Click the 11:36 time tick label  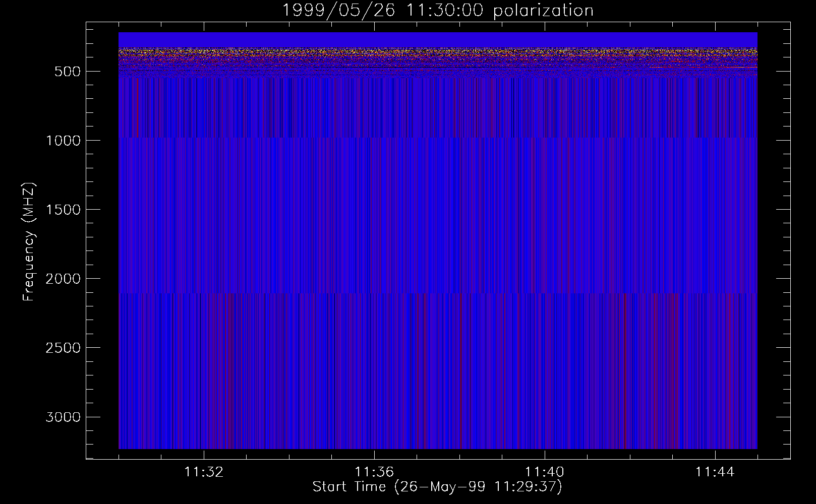point(374,472)
